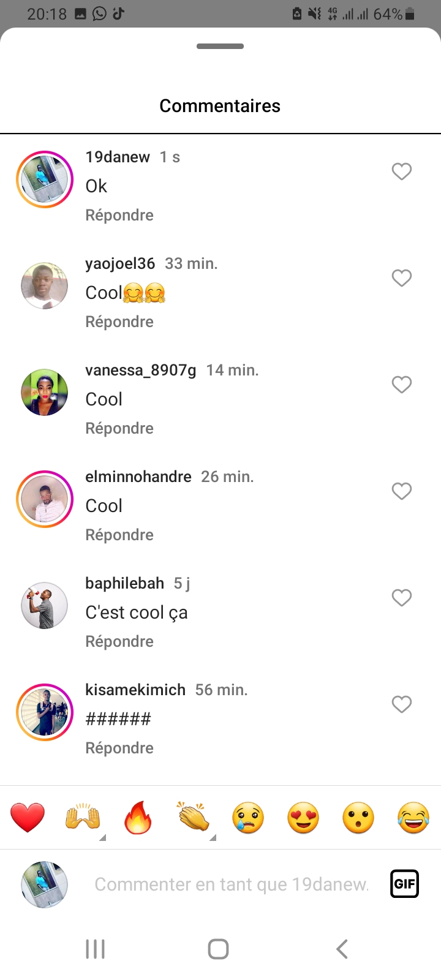The image size is (441, 980).
Task: Reply to baphilebah's comment
Action: (x=119, y=641)
